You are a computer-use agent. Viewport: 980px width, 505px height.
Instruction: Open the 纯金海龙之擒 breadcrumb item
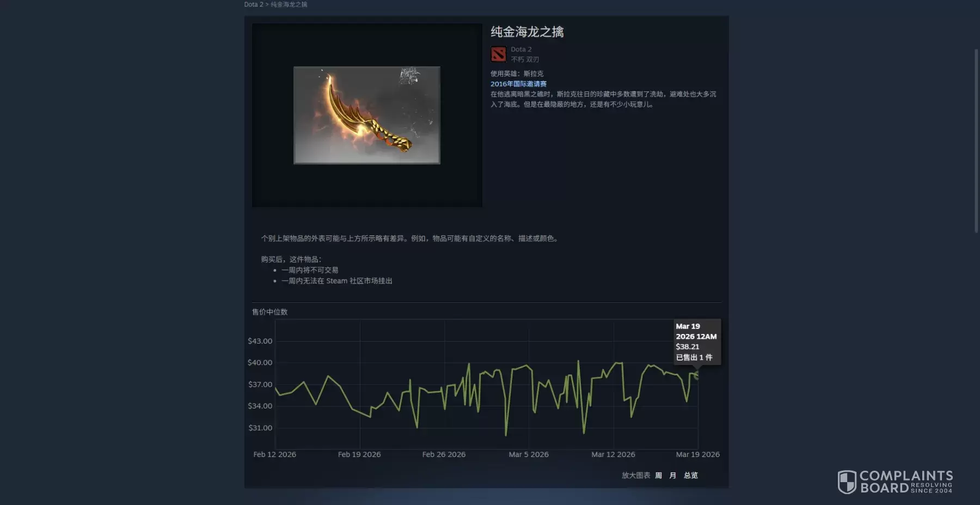click(x=289, y=4)
